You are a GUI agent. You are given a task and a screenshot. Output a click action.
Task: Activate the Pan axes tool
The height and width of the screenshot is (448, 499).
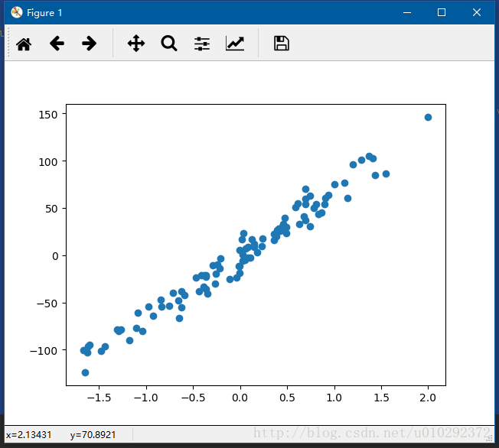click(136, 44)
